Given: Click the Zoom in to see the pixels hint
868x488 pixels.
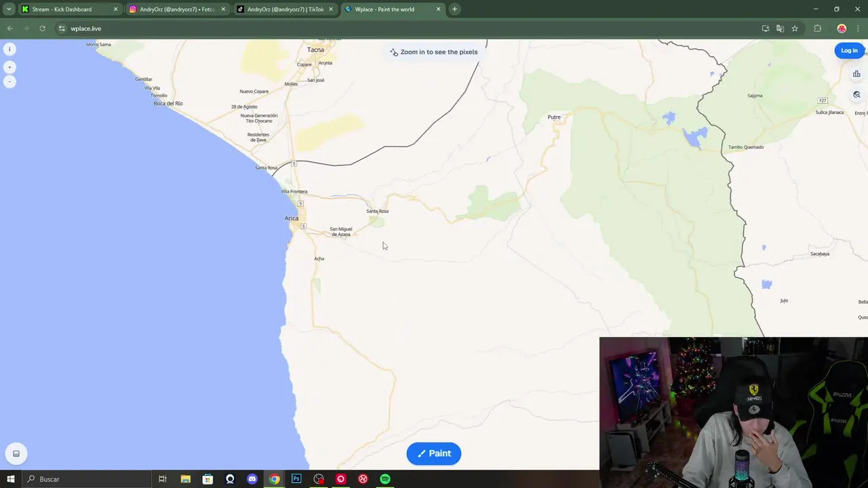Looking at the screenshot, I should [434, 52].
